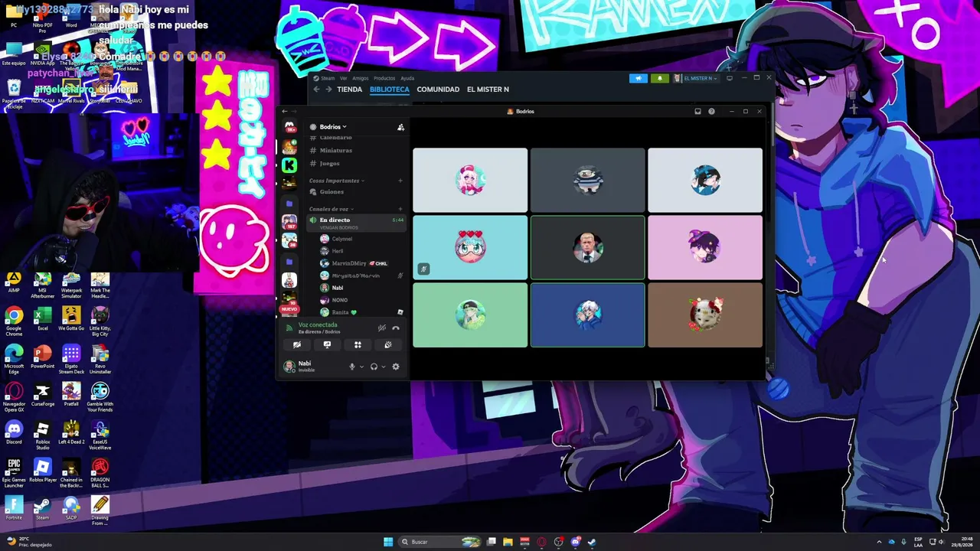Toggle noise suppression in voice panel
The image size is (980, 551).
381,328
